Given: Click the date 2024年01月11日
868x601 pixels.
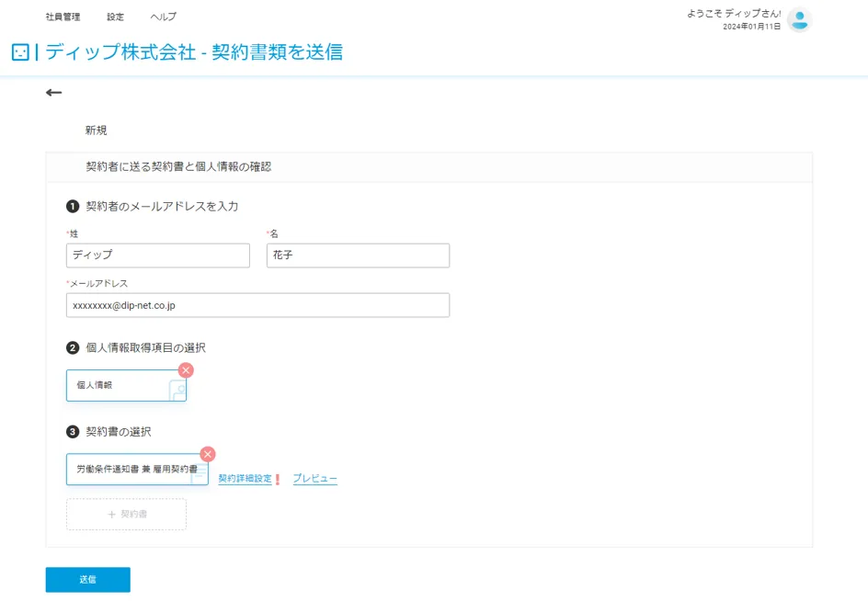Looking at the screenshot, I should [x=752, y=27].
